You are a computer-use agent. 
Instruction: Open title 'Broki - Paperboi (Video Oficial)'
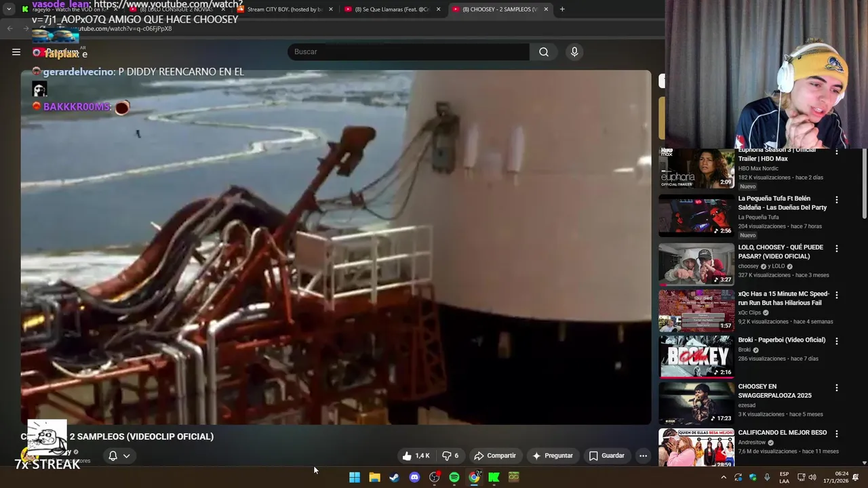coord(781,340)
